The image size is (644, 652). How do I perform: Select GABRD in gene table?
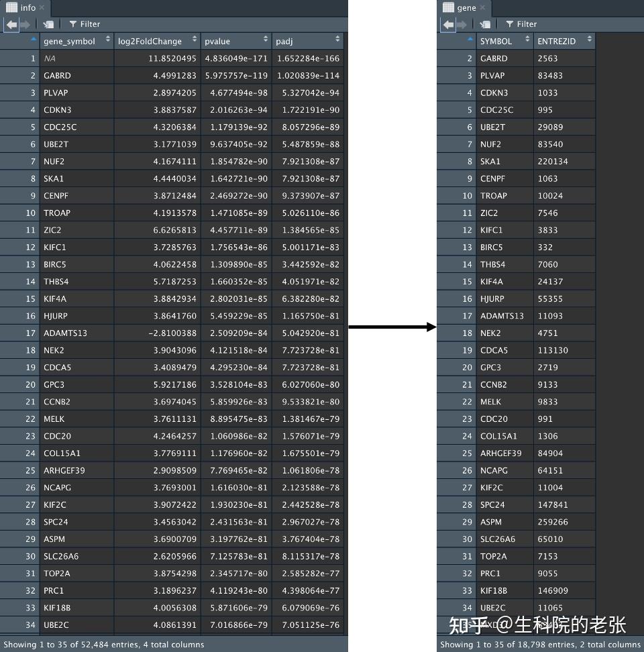tap(494, 58)
